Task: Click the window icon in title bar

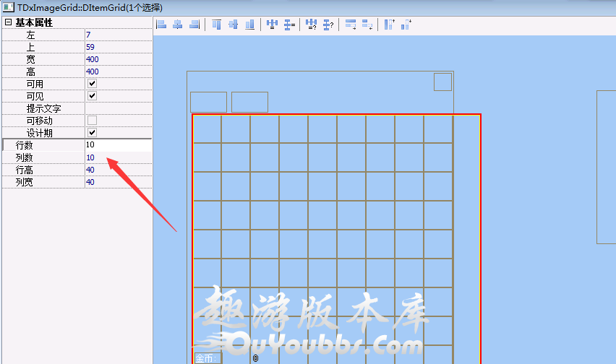Action: click(x=8, y=7)
